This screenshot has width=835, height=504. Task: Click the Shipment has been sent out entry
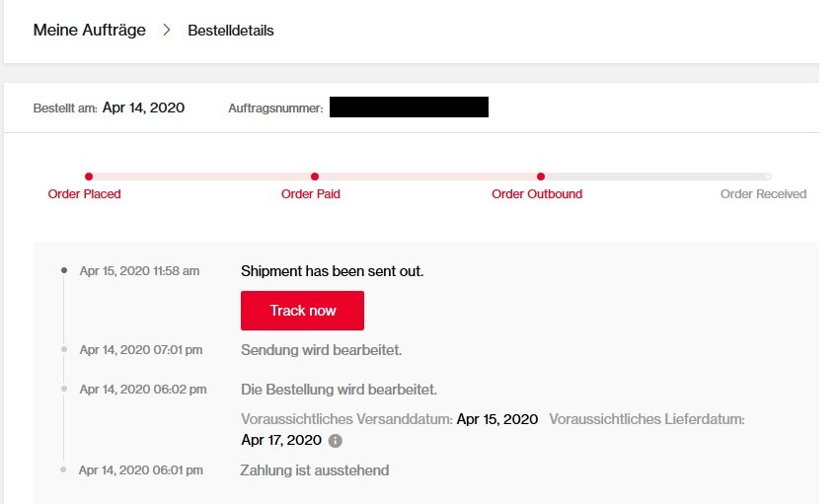point(333,271)
